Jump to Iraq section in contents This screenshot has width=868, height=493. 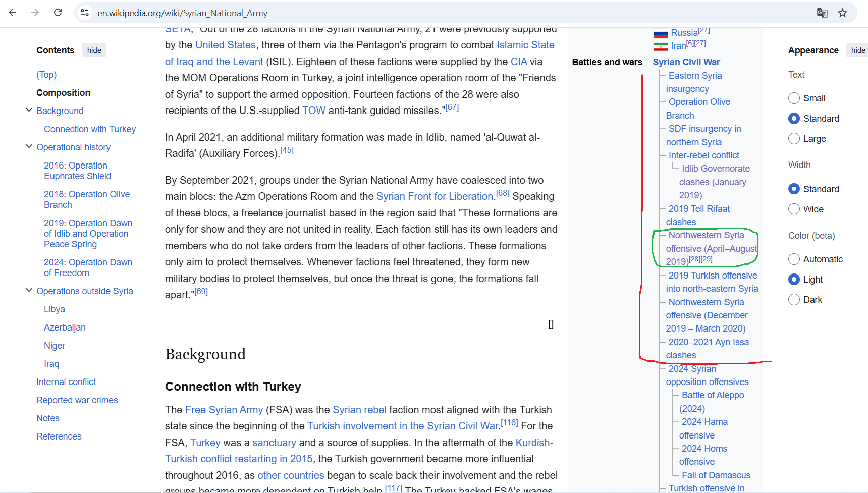(x=51, y=364)
